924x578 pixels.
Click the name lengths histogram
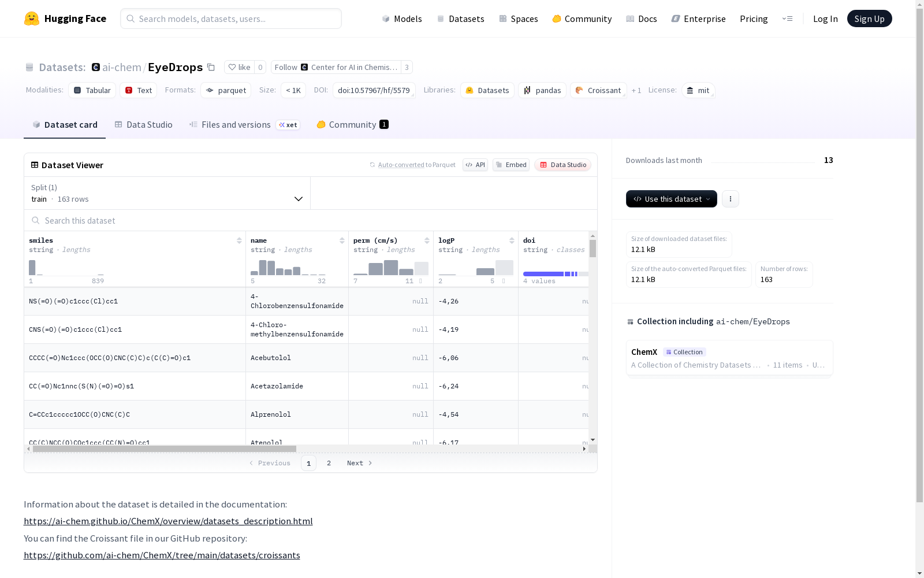click(x=288, y=268)
